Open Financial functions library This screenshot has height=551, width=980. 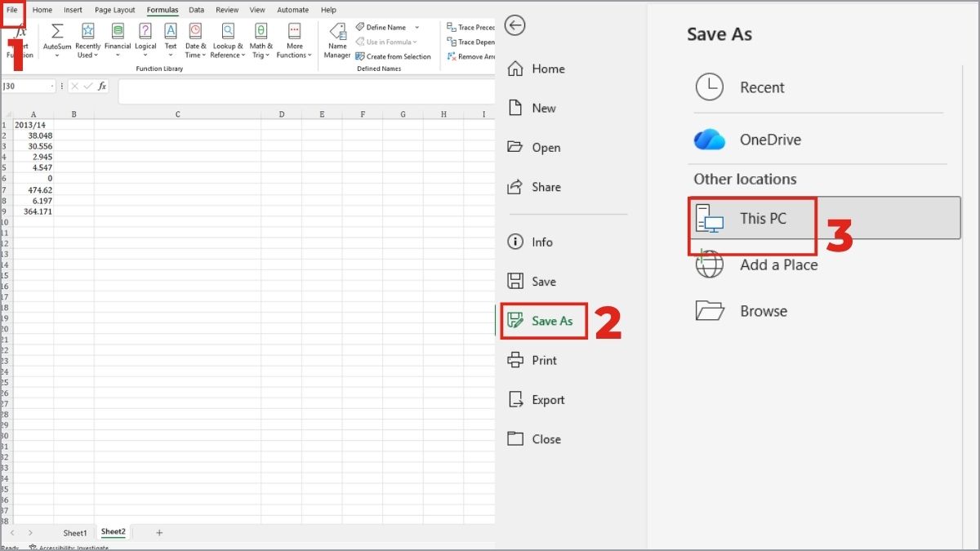(118, 40)
